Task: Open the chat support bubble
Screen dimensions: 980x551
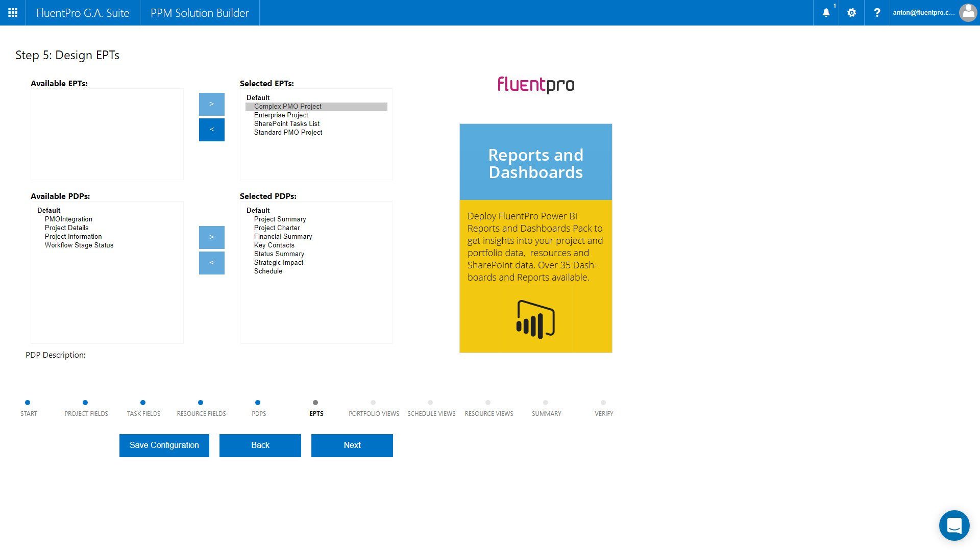Action: tap(954, 525)
